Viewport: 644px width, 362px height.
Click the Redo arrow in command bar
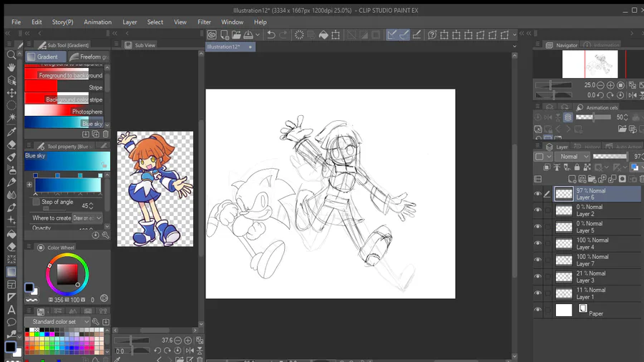283,35
